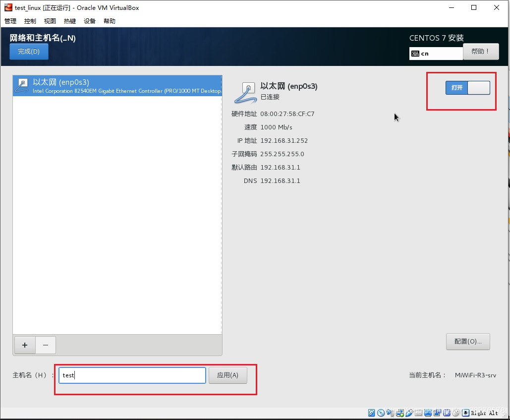The width and height of the screenshot is (510, 420).
Task: Click the 应用(A) apply button
Action: (227, 375)
